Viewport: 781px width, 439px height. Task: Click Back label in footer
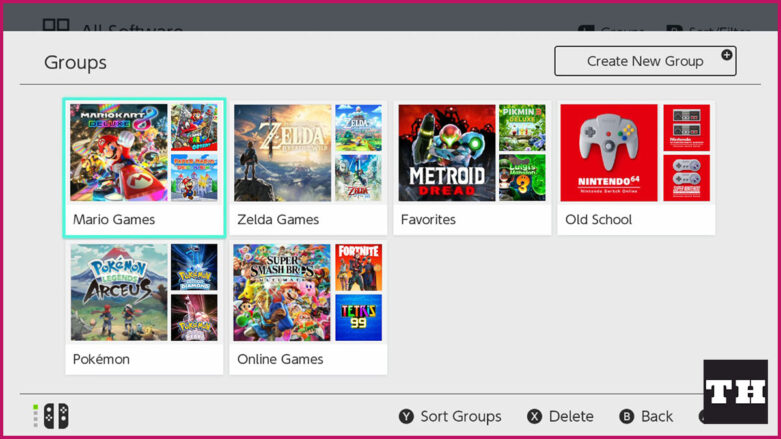coord(656,416)
